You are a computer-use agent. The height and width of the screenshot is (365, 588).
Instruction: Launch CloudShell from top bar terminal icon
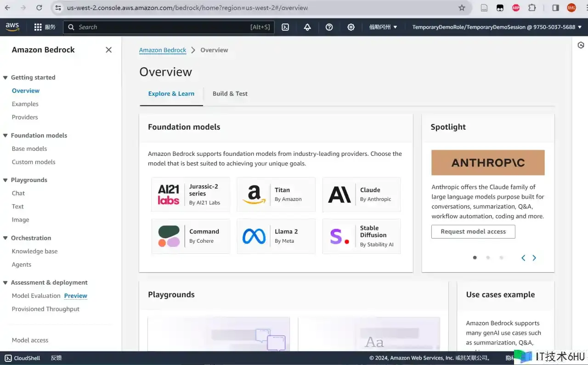click(285, 27)
